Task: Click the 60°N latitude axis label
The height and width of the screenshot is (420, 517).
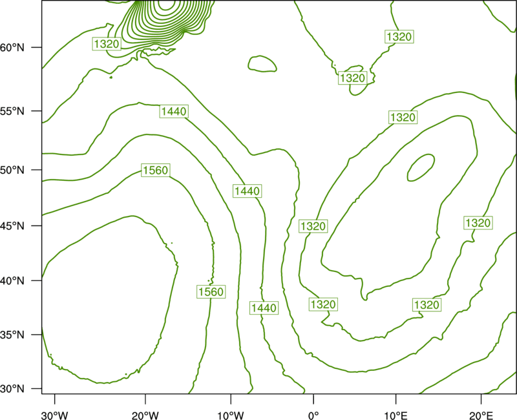Action: tap(12, 47)
